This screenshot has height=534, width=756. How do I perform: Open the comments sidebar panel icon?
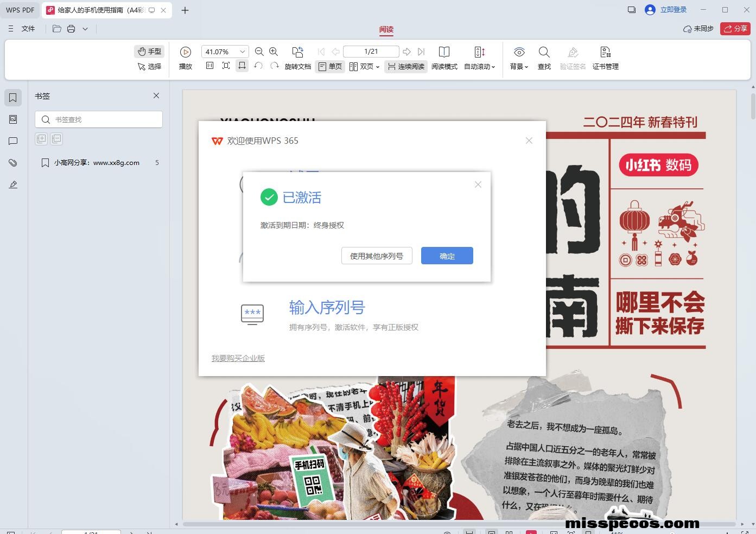click(x=13, y=141)
